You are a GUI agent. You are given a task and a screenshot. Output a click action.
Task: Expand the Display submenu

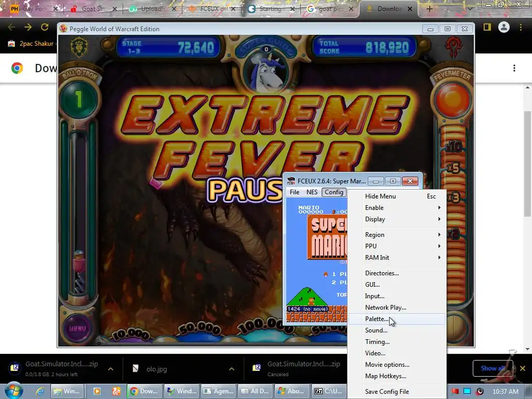coord(397,219)
